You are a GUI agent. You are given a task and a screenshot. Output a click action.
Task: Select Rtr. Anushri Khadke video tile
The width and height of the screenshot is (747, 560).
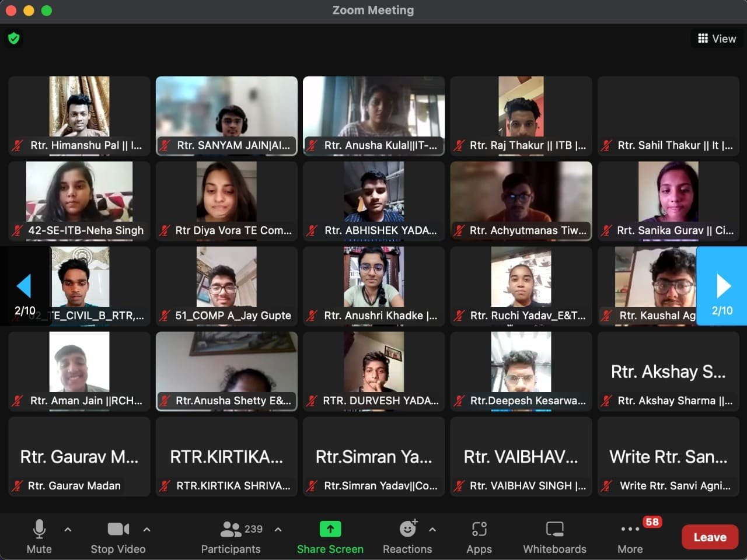coord(374,286)
